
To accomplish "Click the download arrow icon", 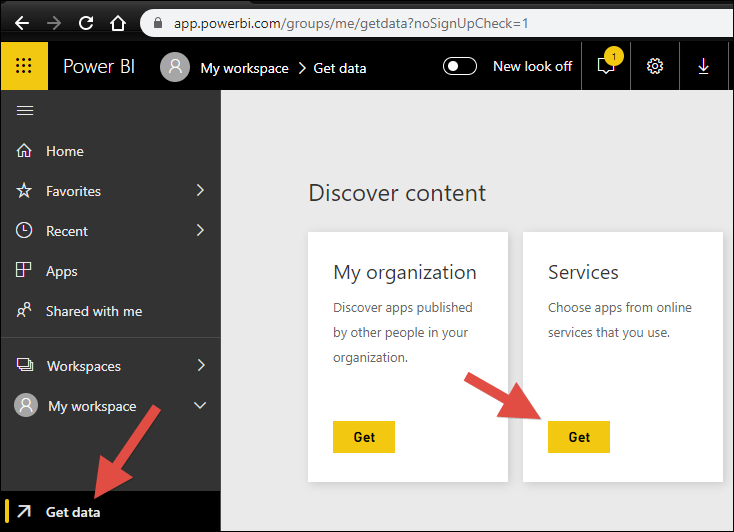I will 703,67.
